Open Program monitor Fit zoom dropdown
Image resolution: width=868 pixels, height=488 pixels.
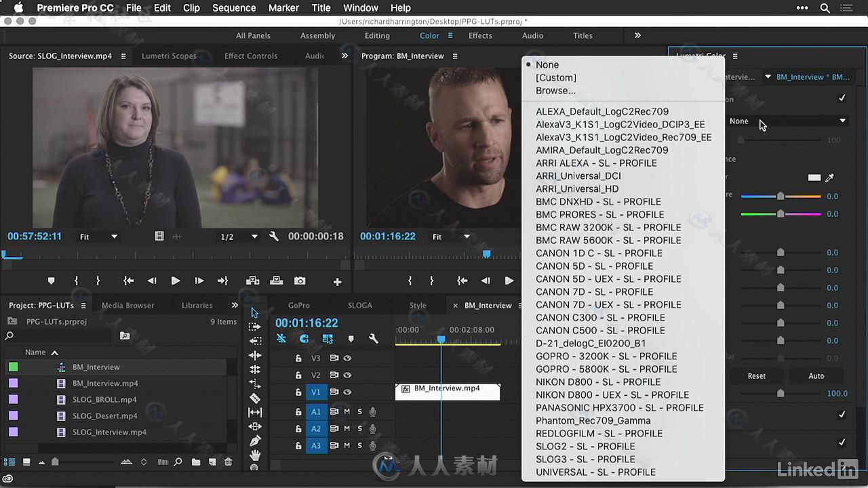tap(452, 237)
